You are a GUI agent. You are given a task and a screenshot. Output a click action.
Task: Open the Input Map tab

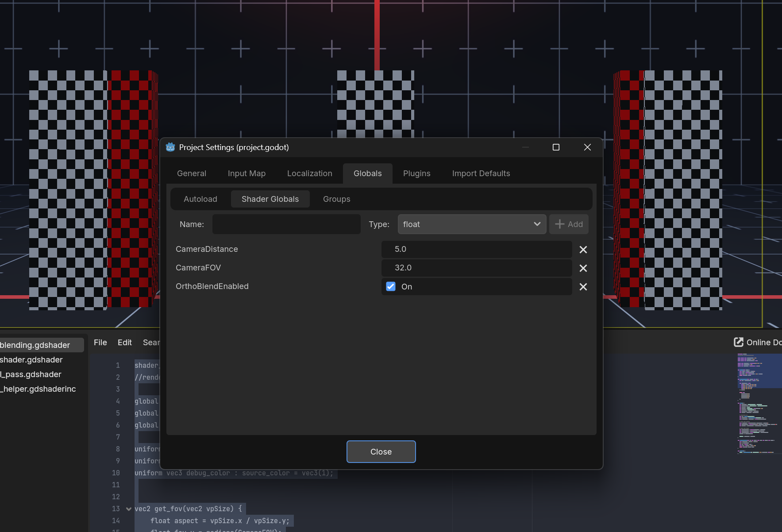point(247,173)
